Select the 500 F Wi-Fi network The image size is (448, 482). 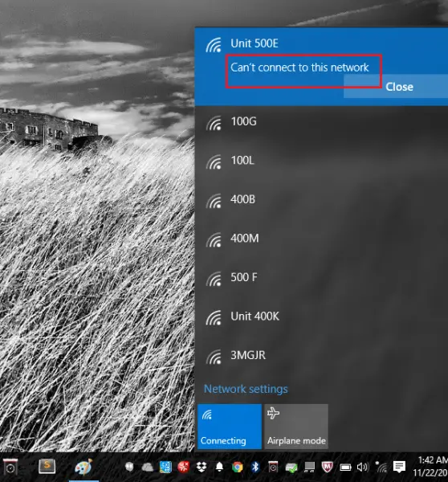pyautogui.click(x=321, y=278)
